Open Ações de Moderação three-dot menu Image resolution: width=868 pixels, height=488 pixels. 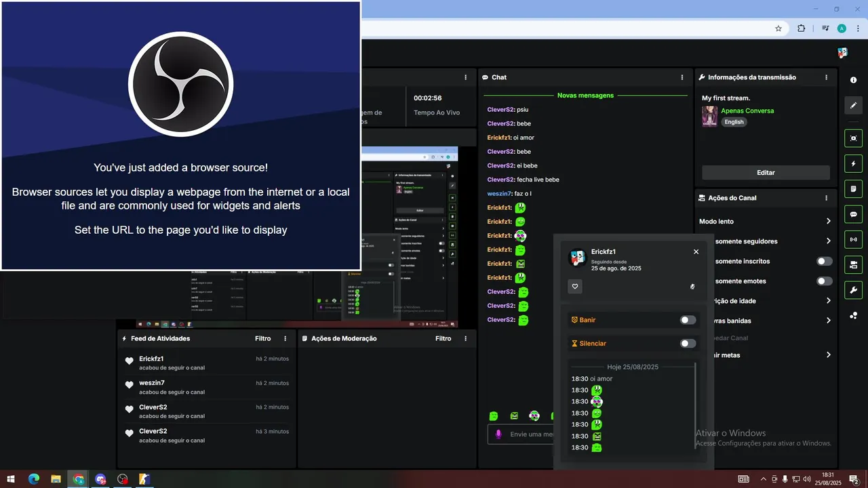[465, 338]
